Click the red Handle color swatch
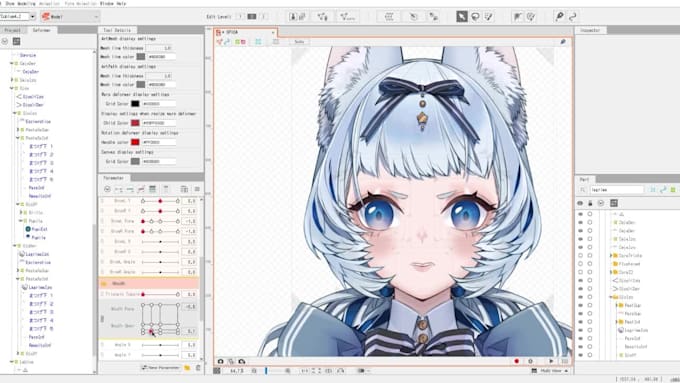 (x=135, y=142)
